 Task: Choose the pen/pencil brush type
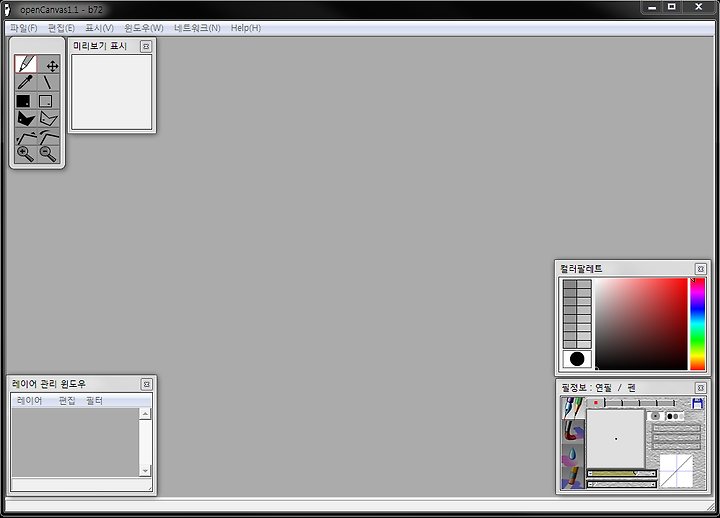click(x=573, y=408)
